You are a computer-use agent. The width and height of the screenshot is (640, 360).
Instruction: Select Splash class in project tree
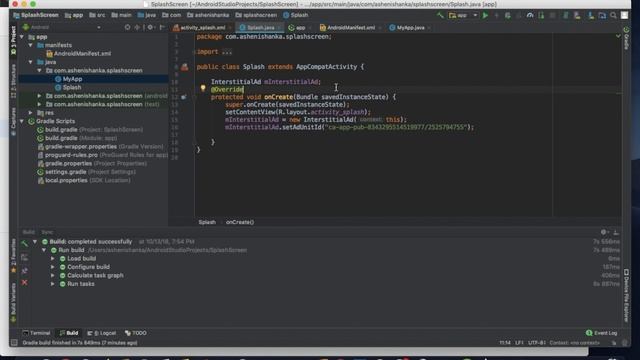[68, 87]
